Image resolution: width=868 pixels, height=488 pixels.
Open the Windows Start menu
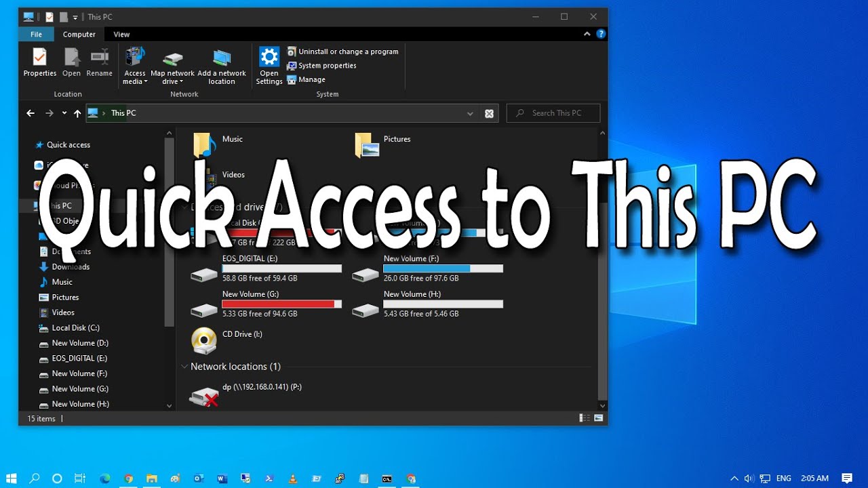pyautogui.click(x=12, y=479)
